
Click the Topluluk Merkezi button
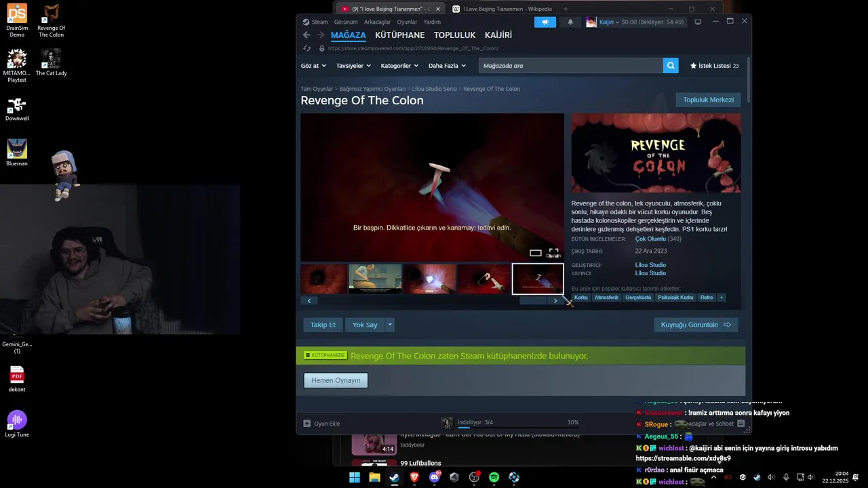pos(708,100)
